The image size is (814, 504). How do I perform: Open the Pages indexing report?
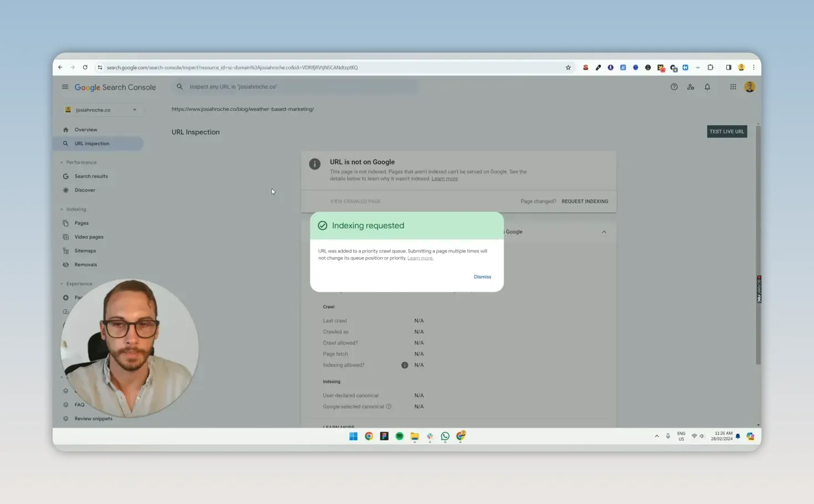click(81, 223)
